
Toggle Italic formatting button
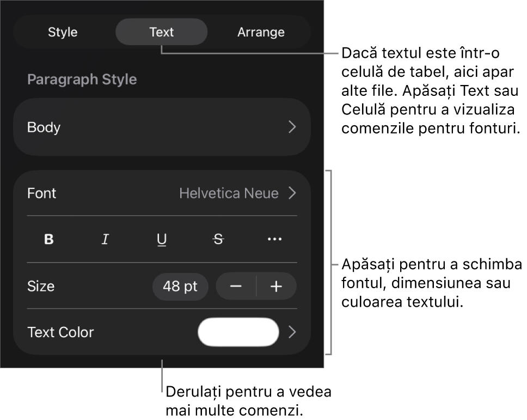tap(105, 239)
